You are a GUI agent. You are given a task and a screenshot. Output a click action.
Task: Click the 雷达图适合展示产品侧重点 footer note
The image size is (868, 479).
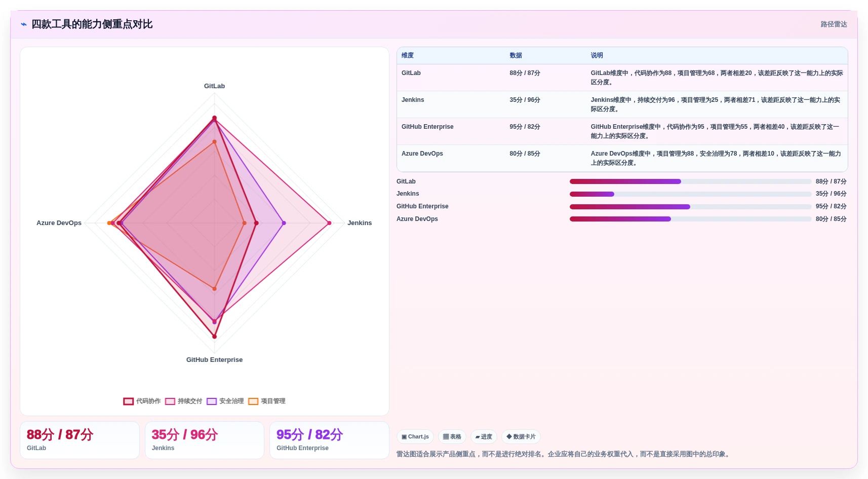click(564, 454)
